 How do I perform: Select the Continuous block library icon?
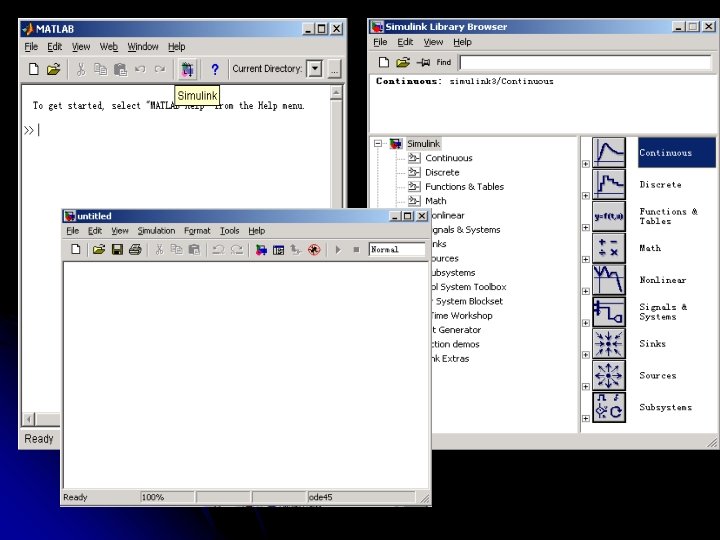click(608, 152)
